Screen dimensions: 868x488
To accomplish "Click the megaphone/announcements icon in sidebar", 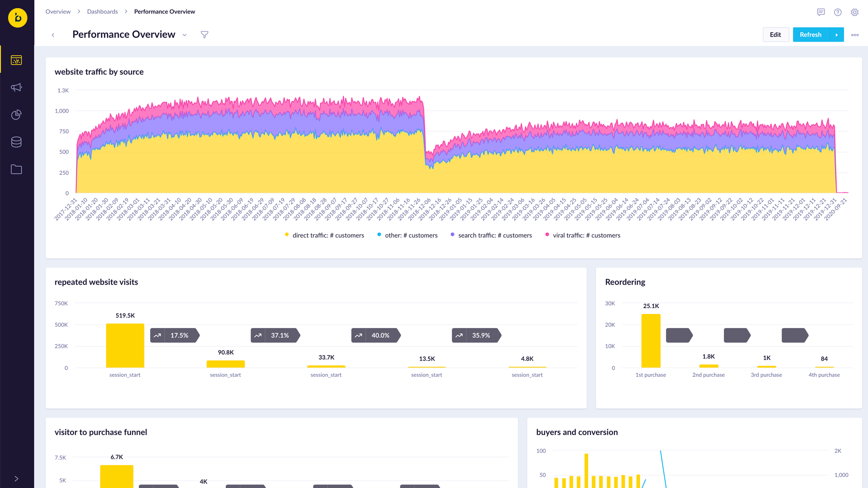I will coord(17,87).
